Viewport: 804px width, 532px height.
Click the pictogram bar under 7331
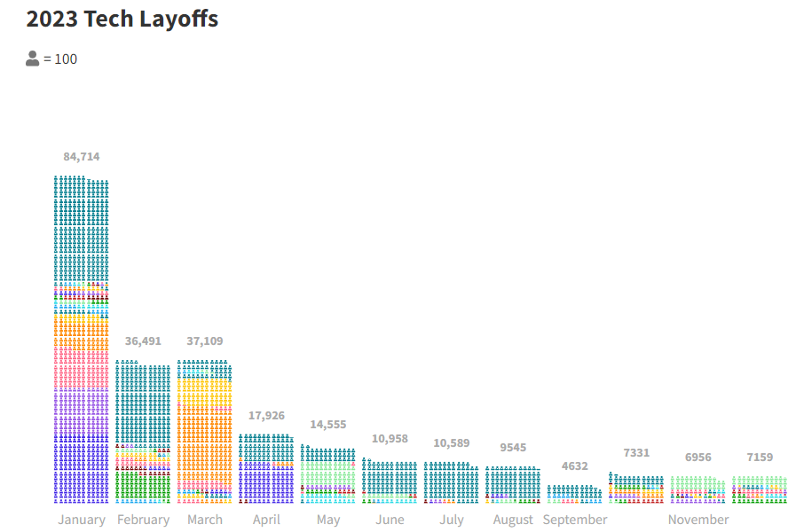pyautogui.click(x=636, y=488)
